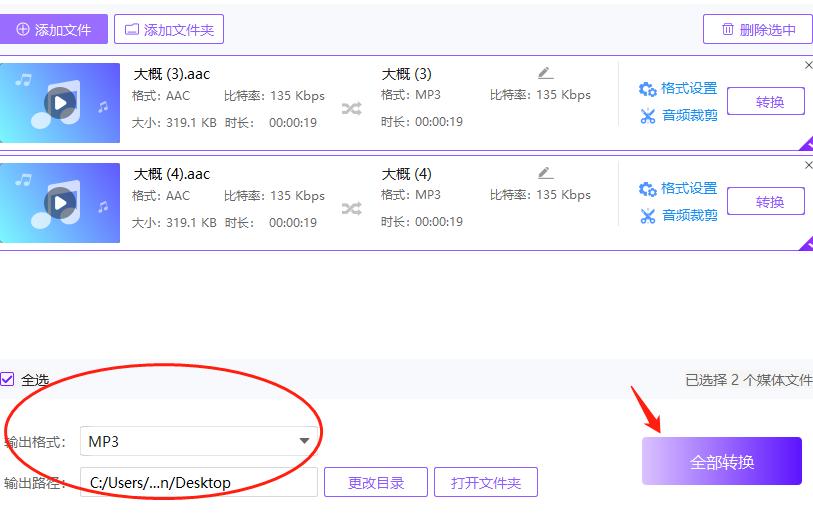813x519 pixels.
Task: Click output title 大概 (3)
Action: click(x=406, y=74)
